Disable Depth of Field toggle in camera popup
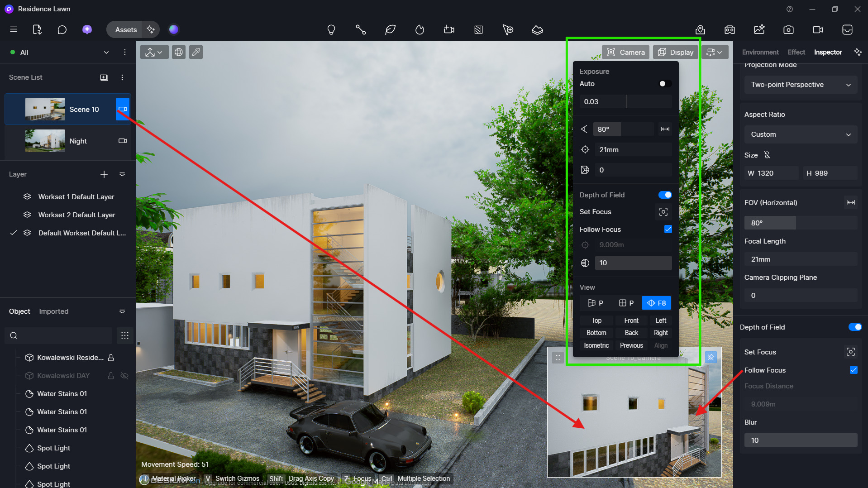 665,195
